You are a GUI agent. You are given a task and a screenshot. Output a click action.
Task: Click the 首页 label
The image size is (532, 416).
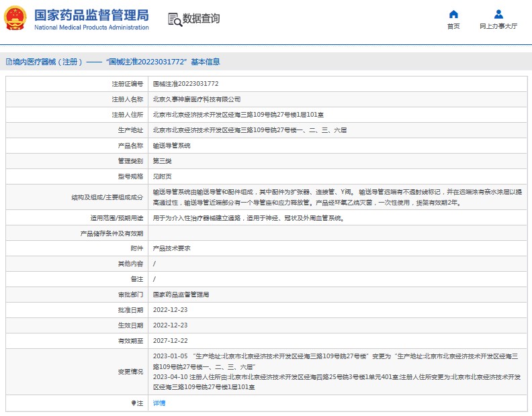[x=453, y=26]
